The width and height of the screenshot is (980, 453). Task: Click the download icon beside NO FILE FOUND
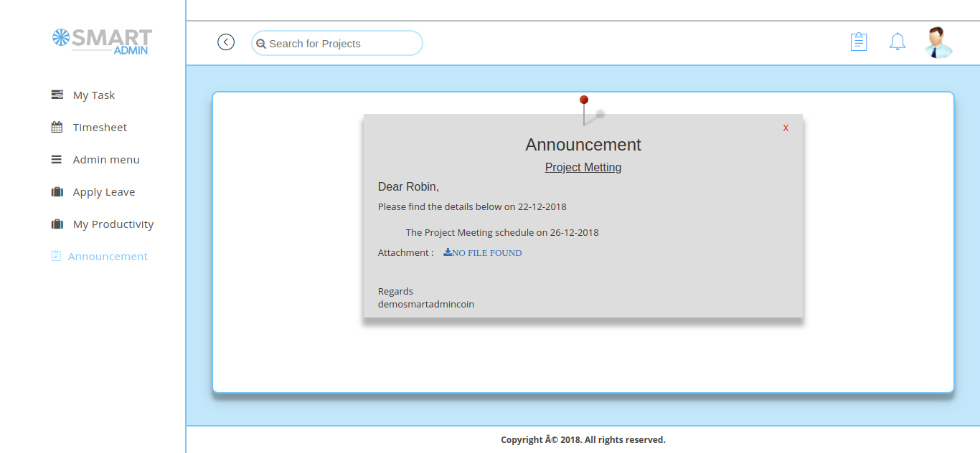(x=448, y=252)
